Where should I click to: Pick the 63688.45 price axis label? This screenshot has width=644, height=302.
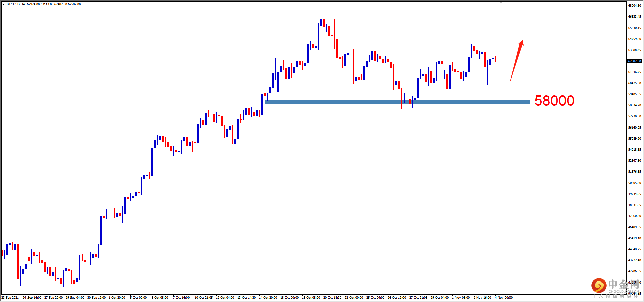[x=635, y=50]
